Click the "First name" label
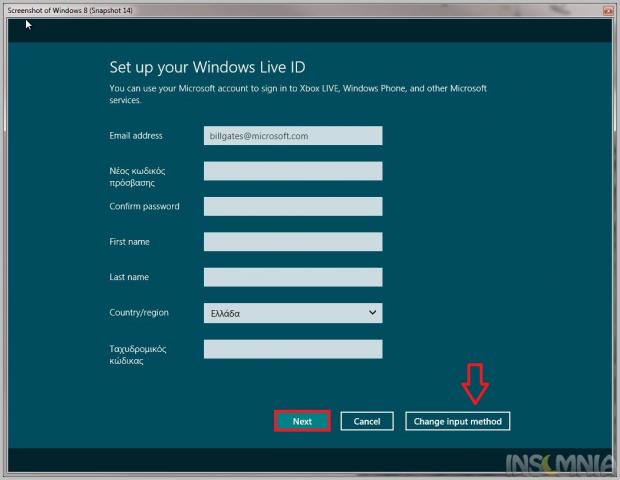The height and width of the screenshot is (480, 620). [x=129, y=242]
